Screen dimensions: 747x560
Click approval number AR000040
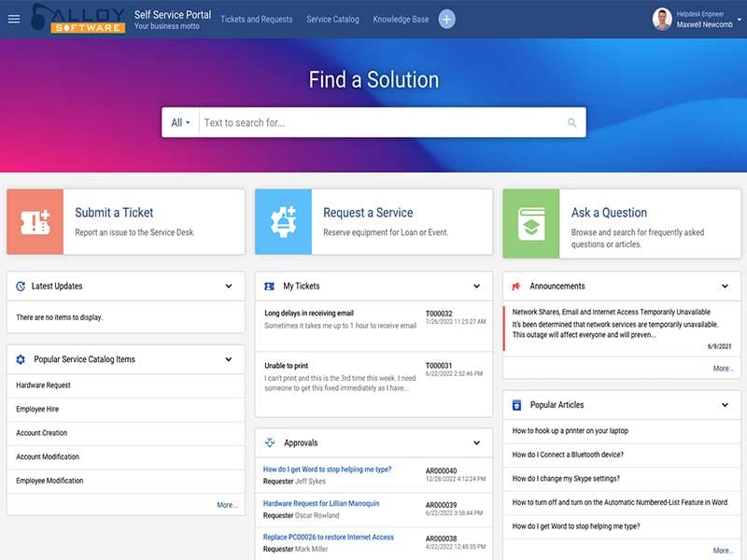(441, 470)
